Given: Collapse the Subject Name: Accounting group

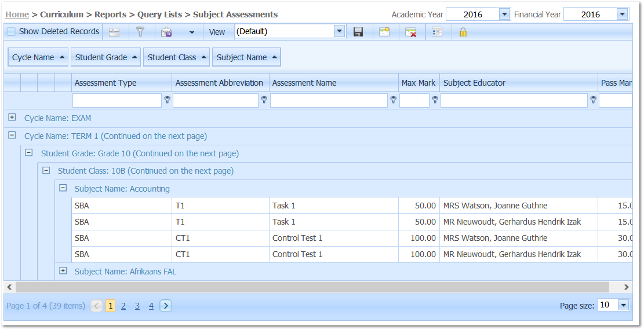Looking at the screenshot, I should click(x=63, y=188).
